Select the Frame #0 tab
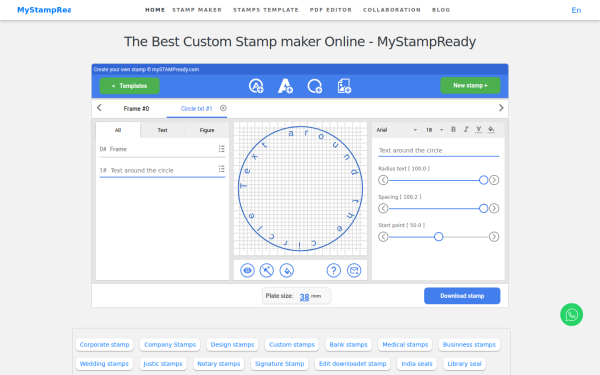600x375 pixels. pos(136,109)
